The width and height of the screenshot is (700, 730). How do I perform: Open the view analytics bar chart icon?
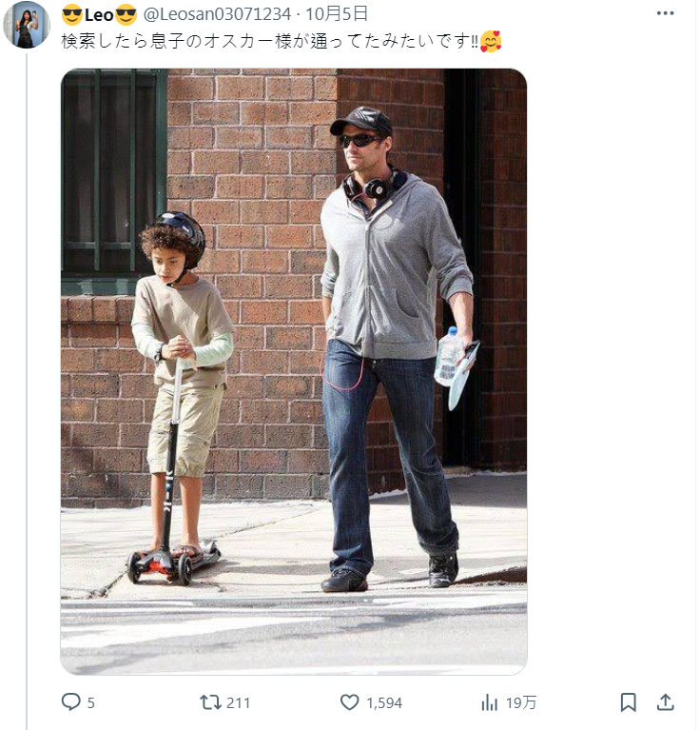[x=489, y=702]
